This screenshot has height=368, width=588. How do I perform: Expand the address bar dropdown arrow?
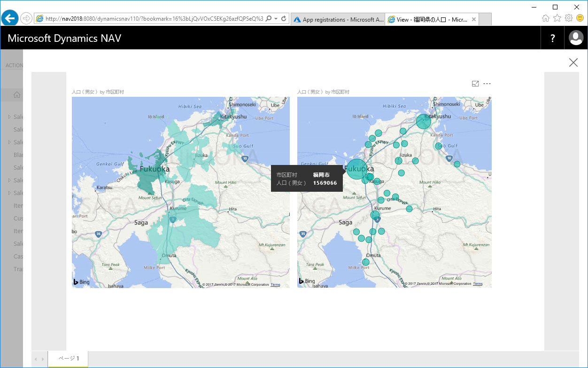click(276, 19)
